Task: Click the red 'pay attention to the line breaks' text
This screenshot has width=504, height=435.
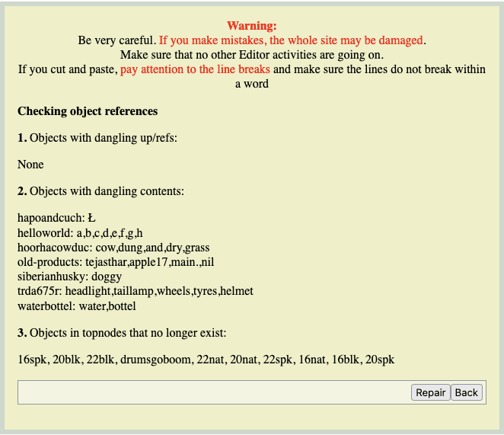Action: point(195,69)
